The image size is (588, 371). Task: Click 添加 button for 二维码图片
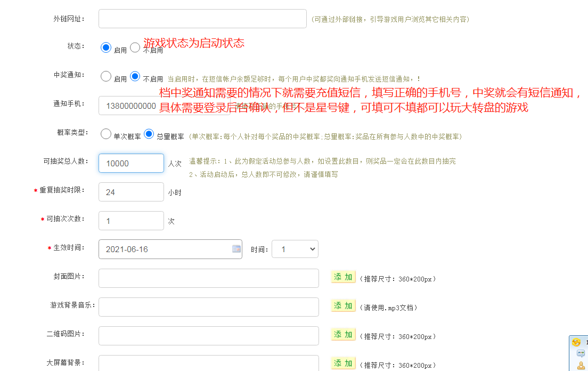(x=343, y=335)
